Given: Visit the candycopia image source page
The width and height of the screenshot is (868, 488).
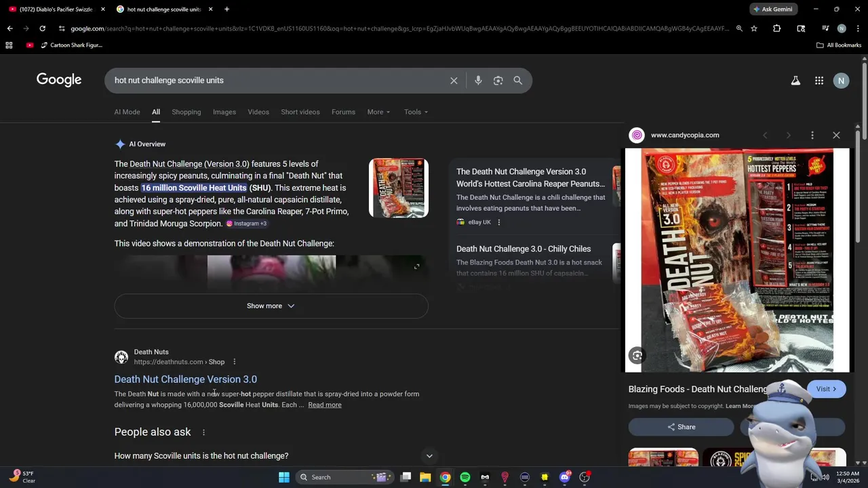Looking at the screenshot, I should (826, 389).
